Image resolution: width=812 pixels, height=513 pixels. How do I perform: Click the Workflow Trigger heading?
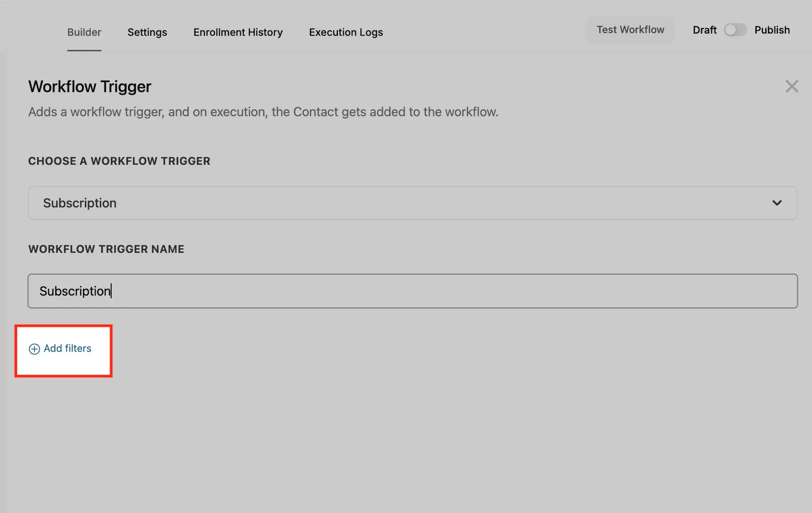tap(90, 87)
